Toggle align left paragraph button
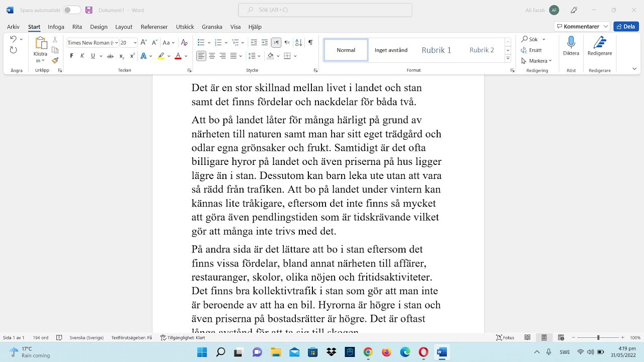 tap(201, 56)
